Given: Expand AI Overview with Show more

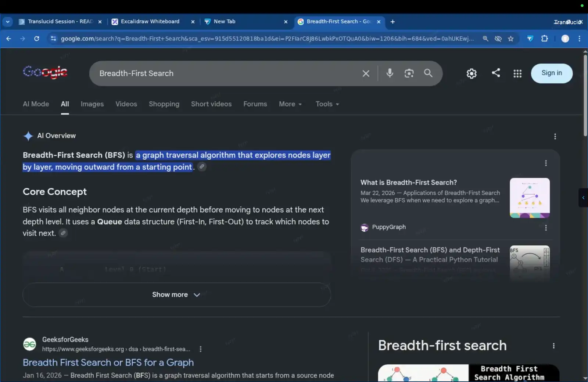Looking at the screenshot, I should pyautogui.click(x=177, y=295).
